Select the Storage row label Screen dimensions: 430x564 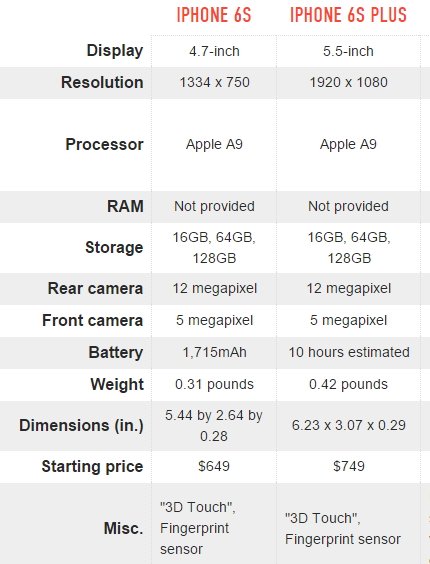[114, 247]
